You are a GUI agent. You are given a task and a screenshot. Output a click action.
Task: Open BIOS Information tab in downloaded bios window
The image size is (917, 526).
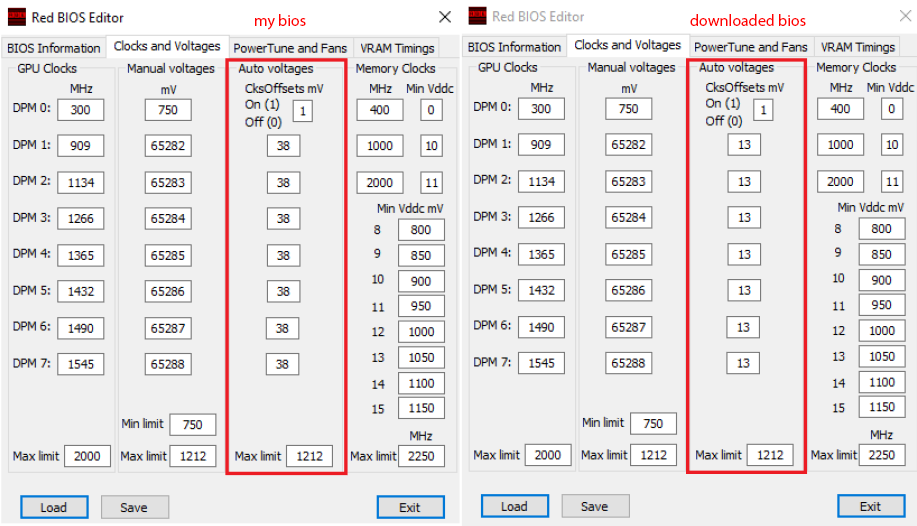pos(515,47)
